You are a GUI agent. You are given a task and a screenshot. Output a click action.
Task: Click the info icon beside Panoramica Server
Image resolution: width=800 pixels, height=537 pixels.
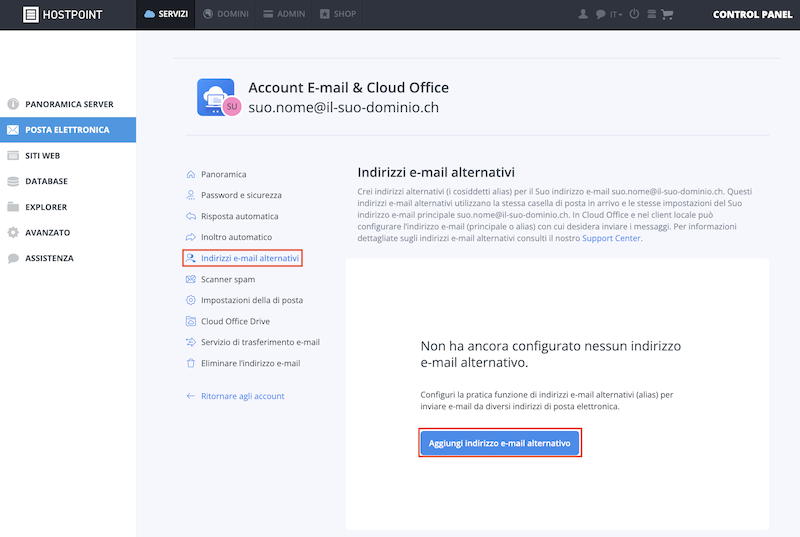click(13, 104)
